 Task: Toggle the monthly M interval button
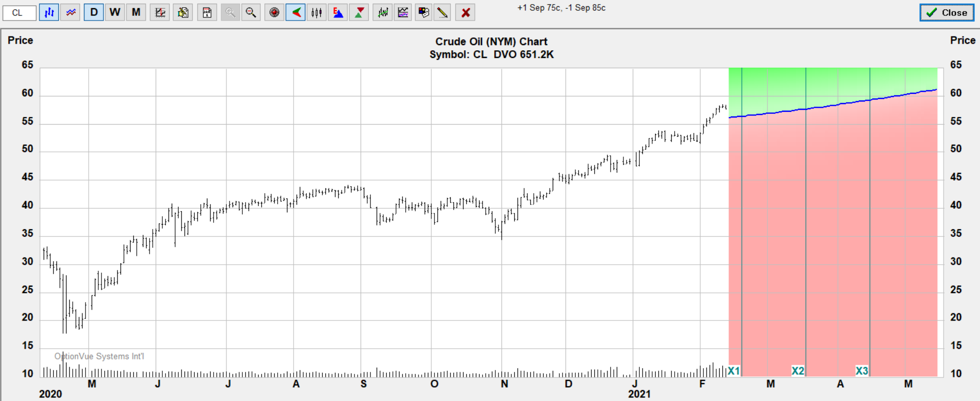pyautogui.click(x=136, y=12)
